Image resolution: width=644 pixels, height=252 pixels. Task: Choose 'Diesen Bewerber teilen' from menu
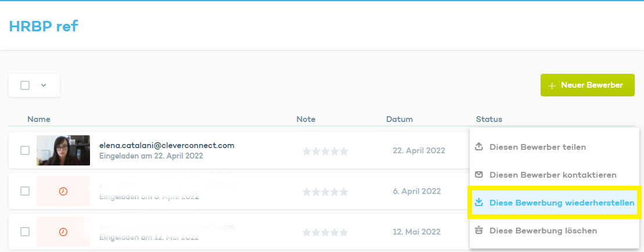538,147
